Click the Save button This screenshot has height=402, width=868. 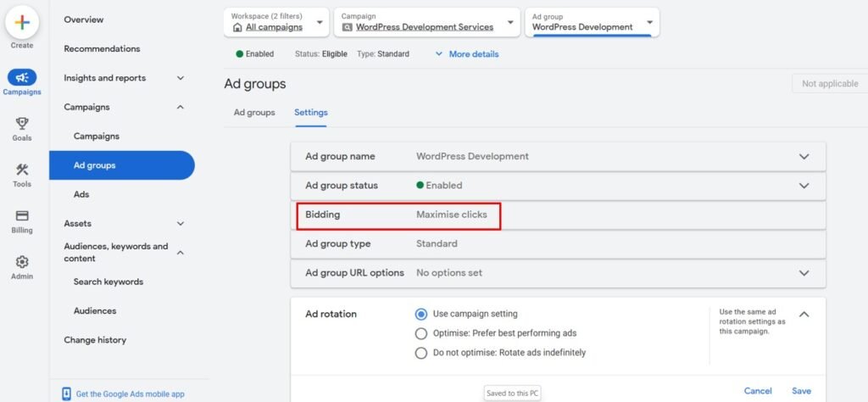[x=801, y=391]
